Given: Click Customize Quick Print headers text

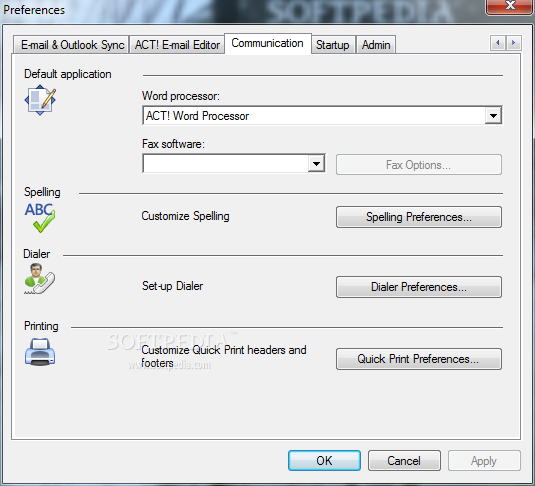Looking at the screenshot, I should tap(224, 356).
